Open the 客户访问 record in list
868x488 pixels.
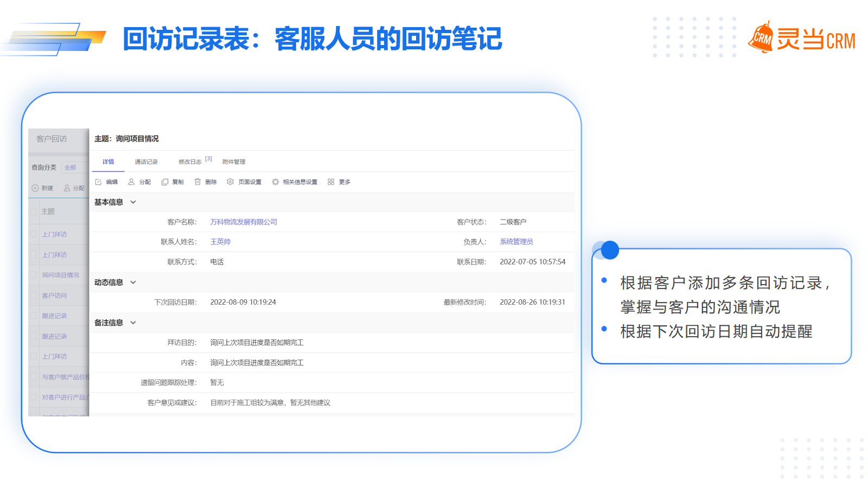54,296
